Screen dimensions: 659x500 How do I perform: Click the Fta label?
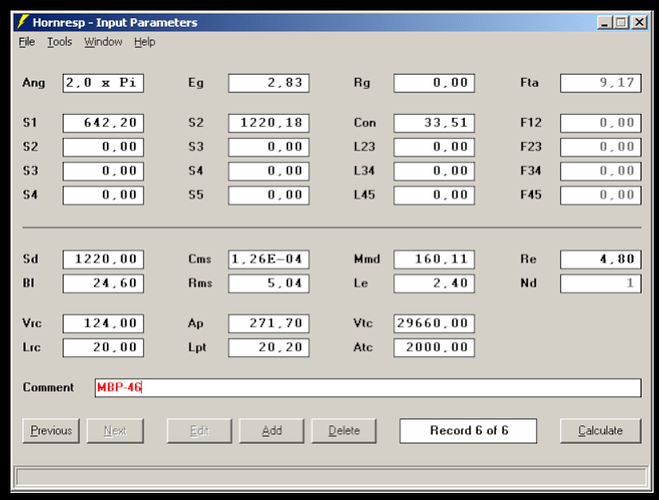(x=529, y=82)
